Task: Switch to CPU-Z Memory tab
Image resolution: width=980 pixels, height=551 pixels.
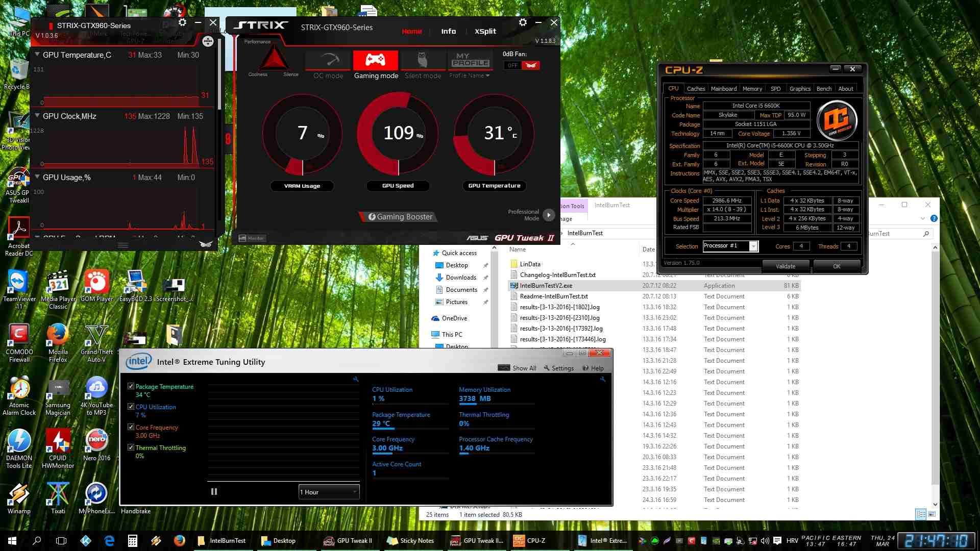Action: (x=752, y=89)
